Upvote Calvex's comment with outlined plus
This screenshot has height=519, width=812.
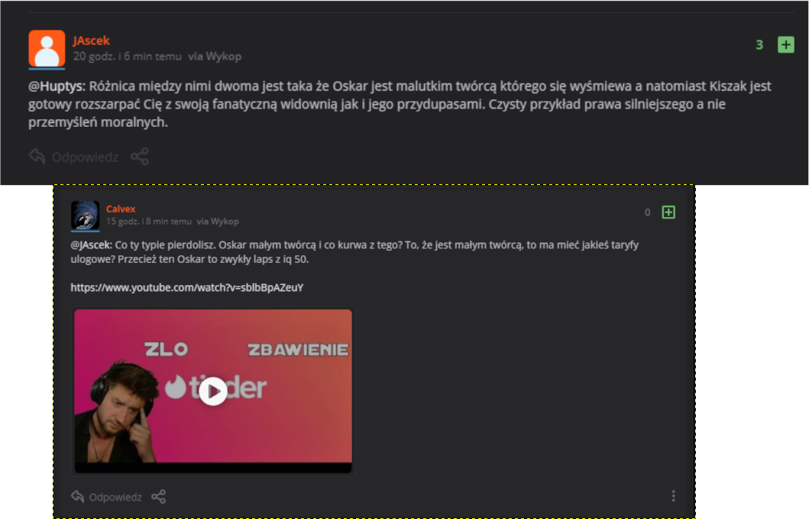click(x=668, y=212)
